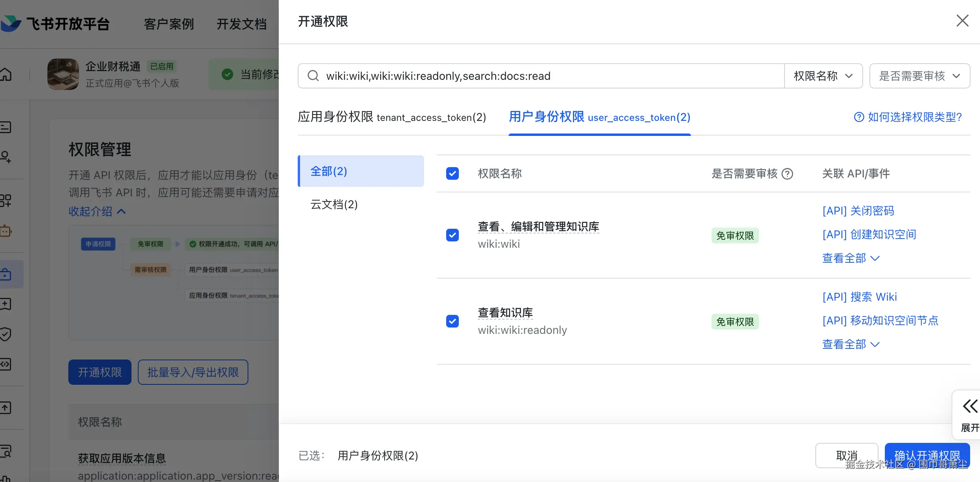Open the home page from the sidebar

click(x=6, y=74)
